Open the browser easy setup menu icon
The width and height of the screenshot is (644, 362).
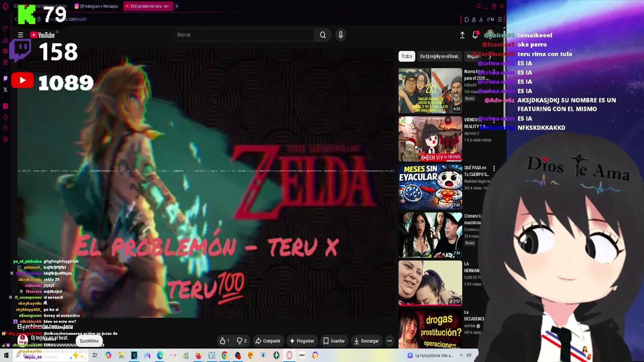point(500,20)
